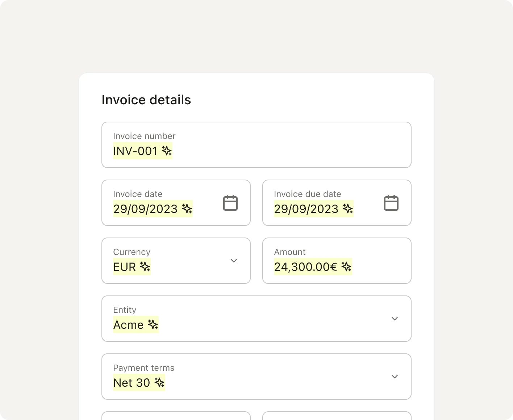Expand the Entity dropdown

[x=395, y=319]
